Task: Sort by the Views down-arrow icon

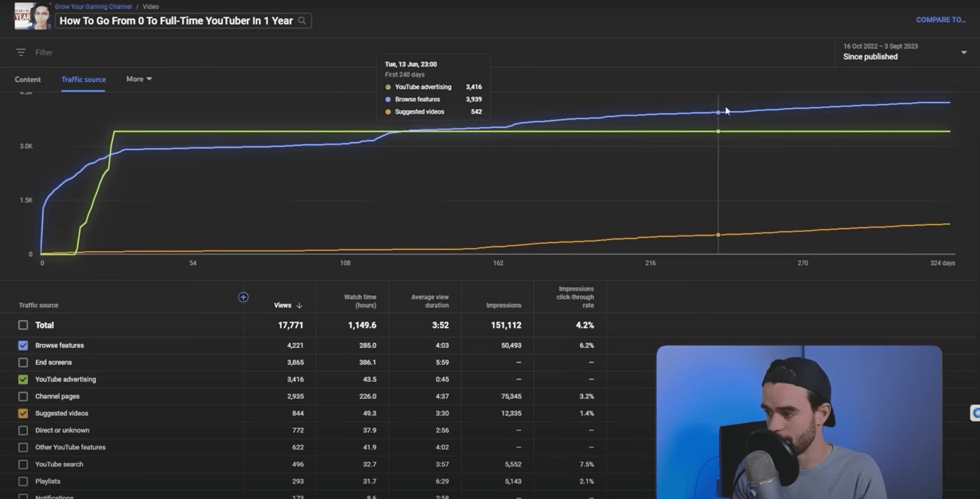Action: point(299,305)
